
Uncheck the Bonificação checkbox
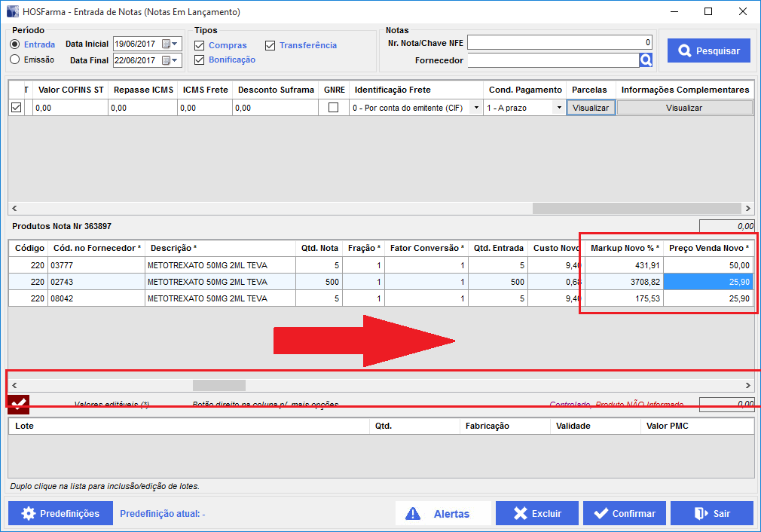[x=200, y=60]
